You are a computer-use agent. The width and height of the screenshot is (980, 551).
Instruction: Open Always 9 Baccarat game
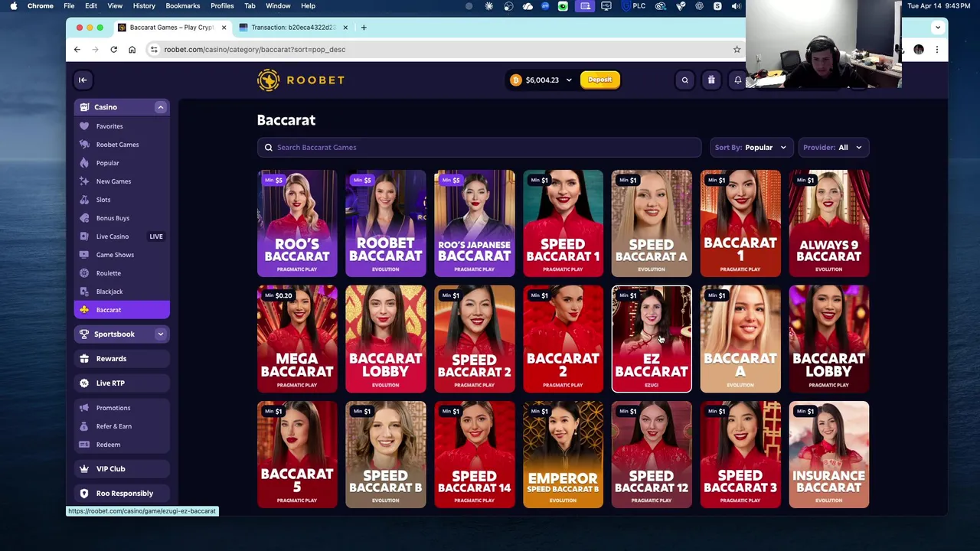click(829, 223)
